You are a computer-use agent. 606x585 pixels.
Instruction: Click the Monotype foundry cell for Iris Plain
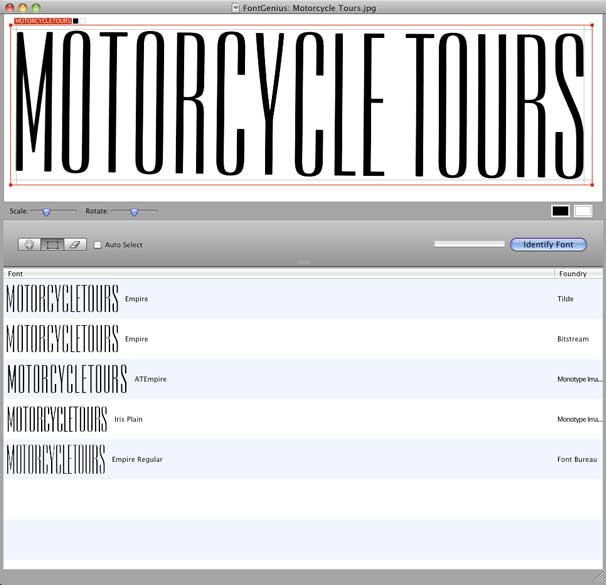(x=579, y=419)
